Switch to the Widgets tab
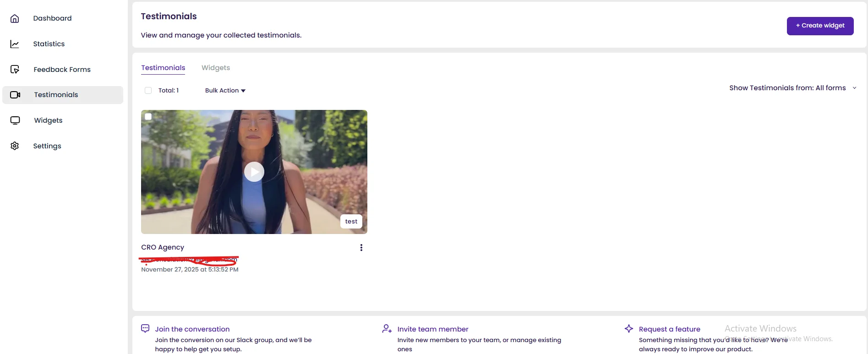The width and height of the screenshot is (868, 354). coord(216,68)
